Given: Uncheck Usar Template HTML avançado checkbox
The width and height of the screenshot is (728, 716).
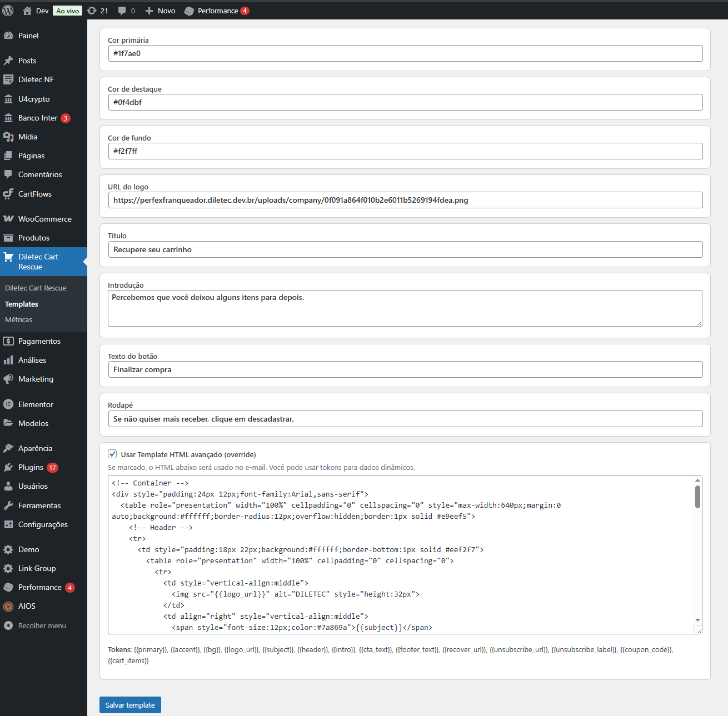Looking at the screenshot, I should 113,454.
